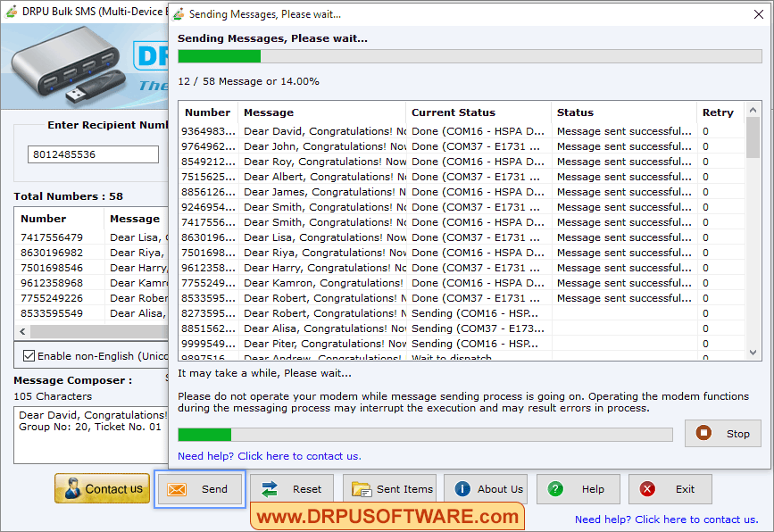The image size is (774, 532).
Task: Open About Us
Action: tap(486, 489)
